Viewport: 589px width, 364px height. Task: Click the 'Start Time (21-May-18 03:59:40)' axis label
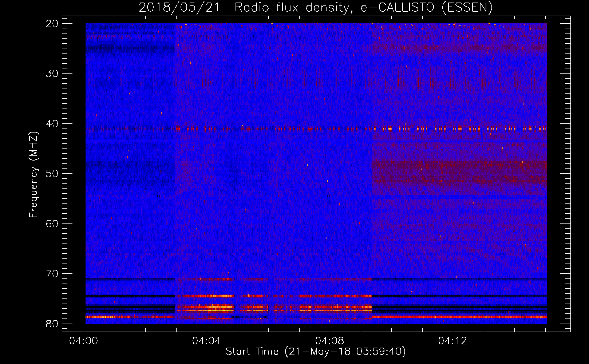(315, 352)
